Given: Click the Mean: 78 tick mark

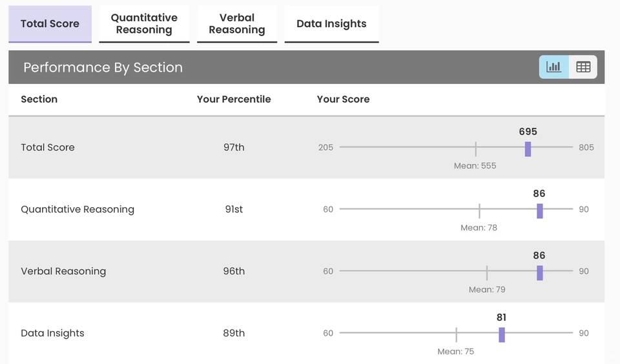Looking at the screenshot, I should tap(480, 211).
